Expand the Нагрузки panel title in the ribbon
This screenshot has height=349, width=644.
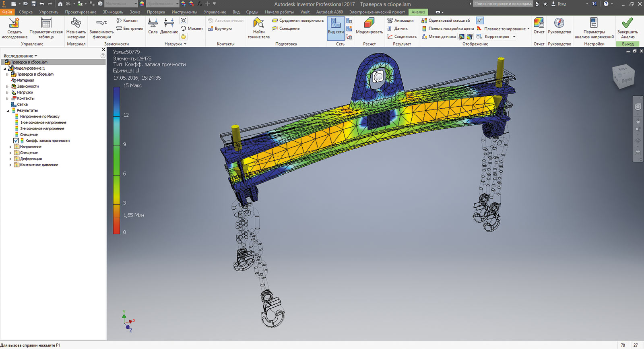tap(175, 44)
